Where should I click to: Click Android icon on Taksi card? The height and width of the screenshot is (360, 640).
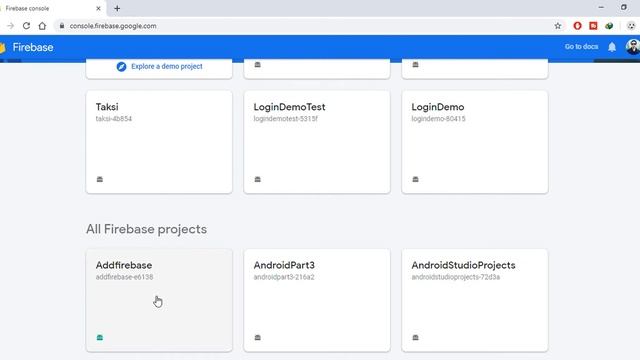100,179
